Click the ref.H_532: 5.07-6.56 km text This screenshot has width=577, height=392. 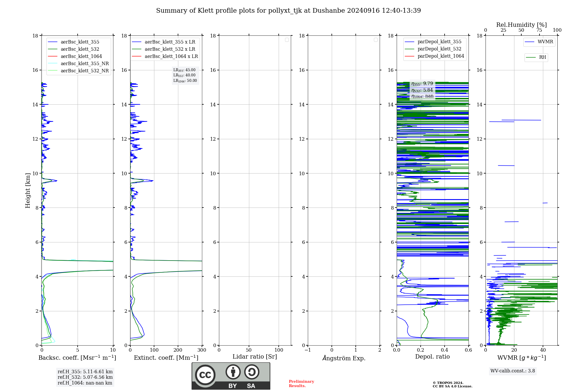[x=85, y=377]
